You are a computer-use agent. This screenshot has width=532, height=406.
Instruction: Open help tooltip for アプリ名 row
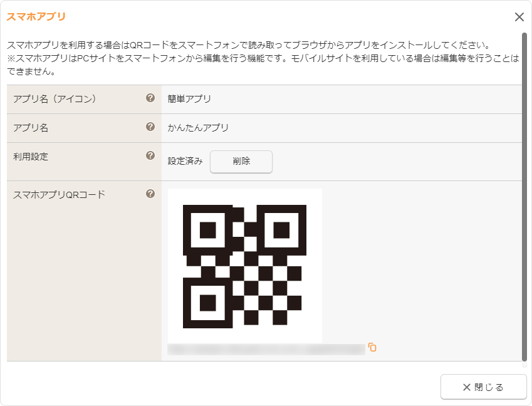(x=150, y=127)
